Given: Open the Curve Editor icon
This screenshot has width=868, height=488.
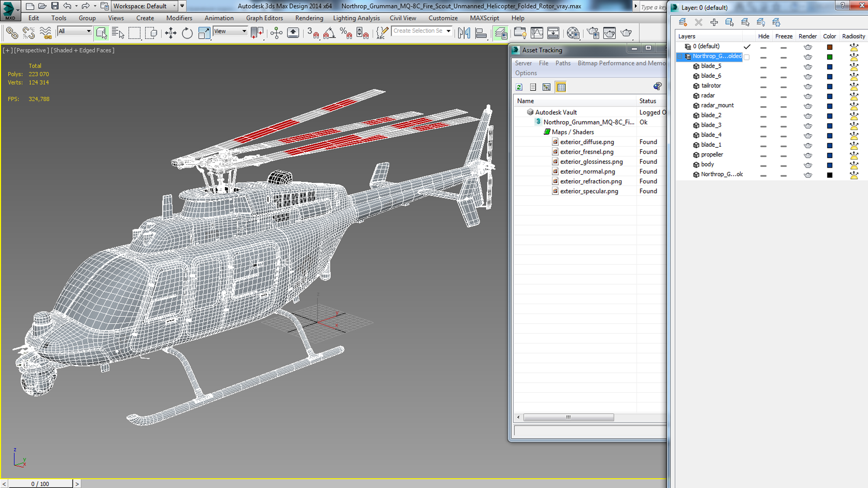Looking at the screenshot, I should [537, 33].
